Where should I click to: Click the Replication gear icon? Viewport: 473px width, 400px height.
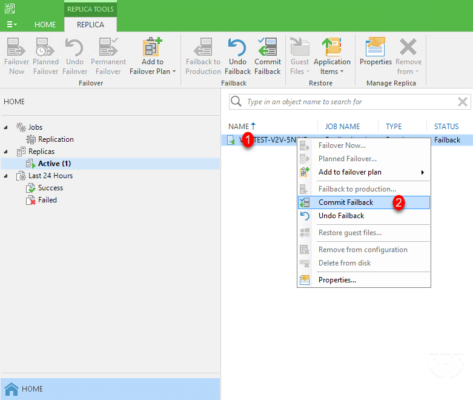(x=31, y=139)
